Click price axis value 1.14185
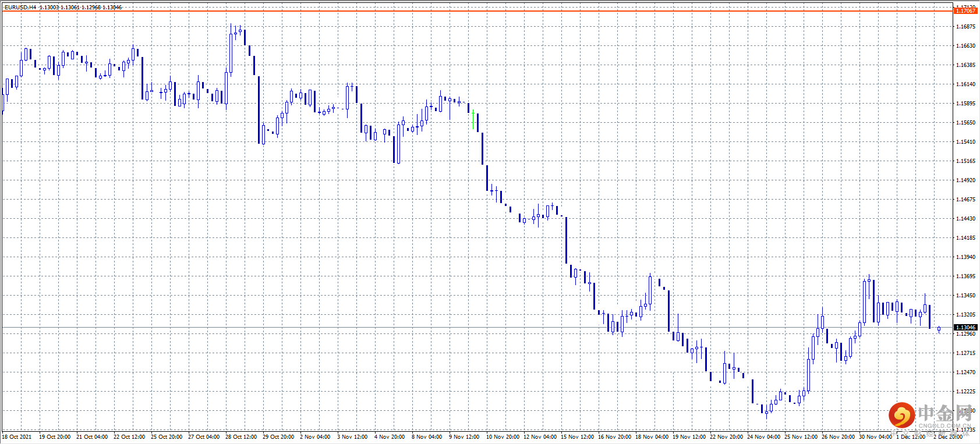980x444 pixels. pyautogui.click(x=966, y=238)
